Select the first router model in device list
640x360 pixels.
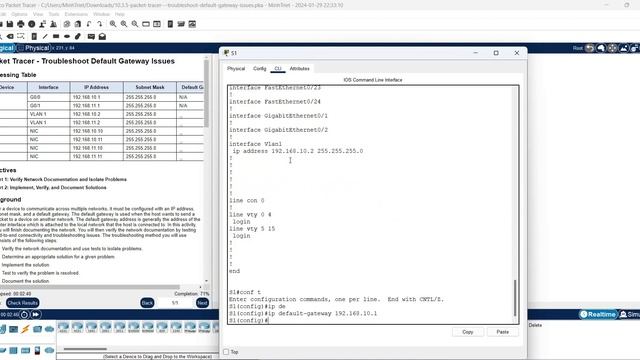pyautogui.click(x=63, y=327)
